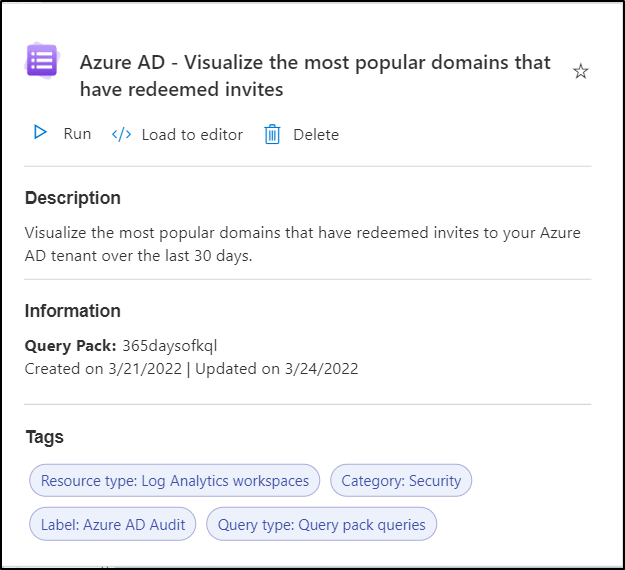Click the trash can icon
This screenshot has height=570, width=625.
(x=272, y=134)
